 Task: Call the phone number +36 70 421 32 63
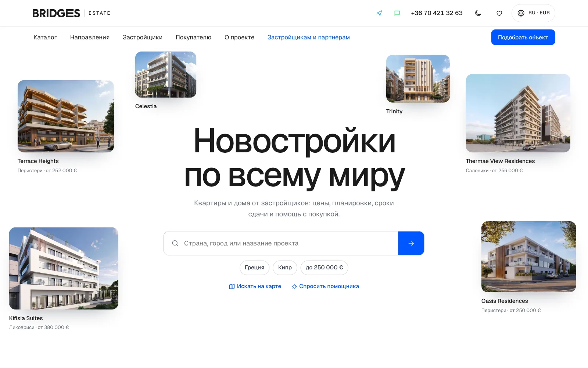[x=437, y=13]
